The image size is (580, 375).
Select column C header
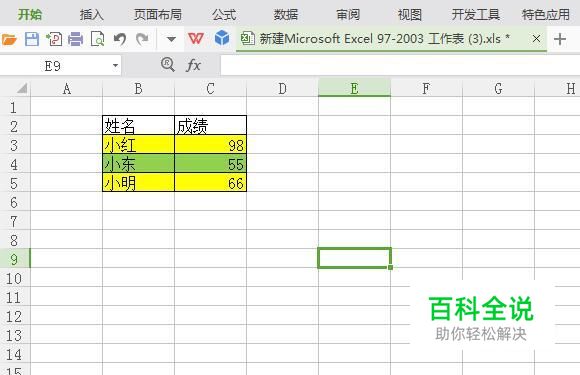click(210, 89)
